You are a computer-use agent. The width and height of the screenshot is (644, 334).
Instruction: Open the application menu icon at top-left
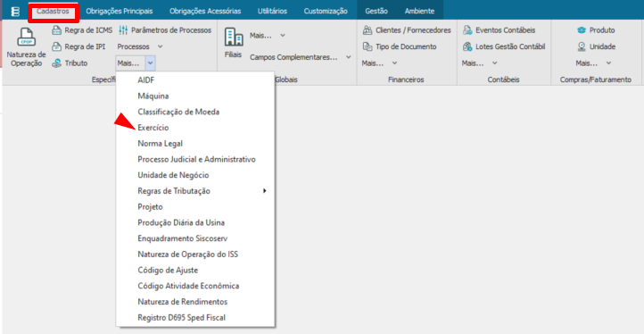click(15, 12)
